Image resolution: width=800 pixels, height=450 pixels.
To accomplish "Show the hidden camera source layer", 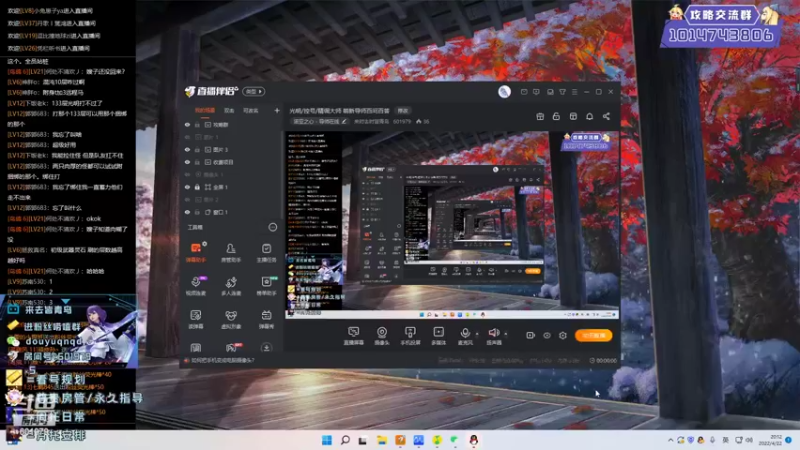I will [187, 174].
